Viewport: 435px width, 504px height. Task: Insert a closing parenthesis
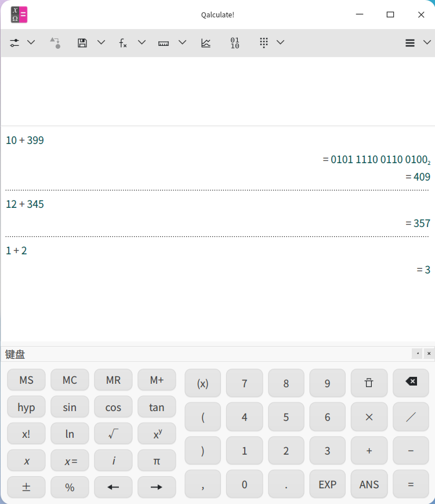(x=202, y=451)
